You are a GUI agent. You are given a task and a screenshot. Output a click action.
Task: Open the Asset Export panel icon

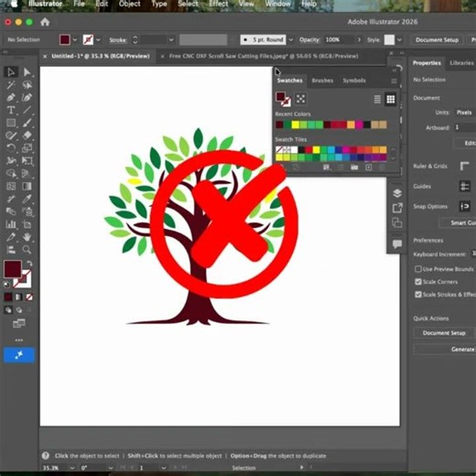pyautogui.click(x=397, y=208)
